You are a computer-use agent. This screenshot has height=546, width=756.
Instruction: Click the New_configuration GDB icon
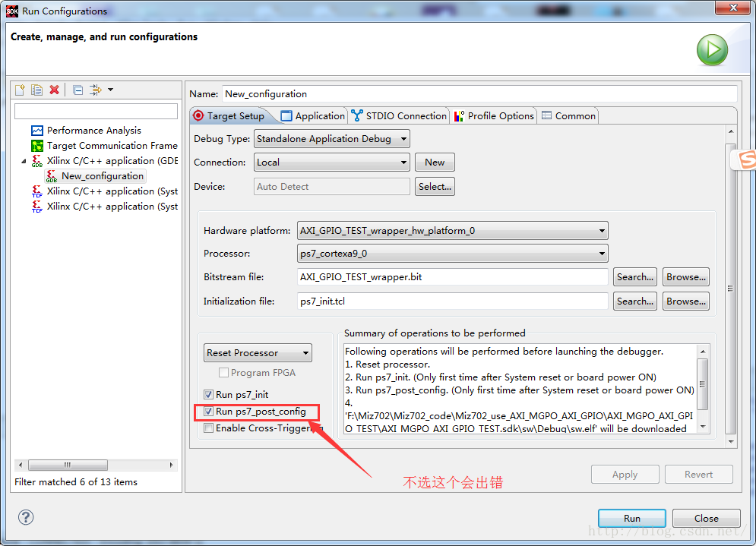pos(52,176)
